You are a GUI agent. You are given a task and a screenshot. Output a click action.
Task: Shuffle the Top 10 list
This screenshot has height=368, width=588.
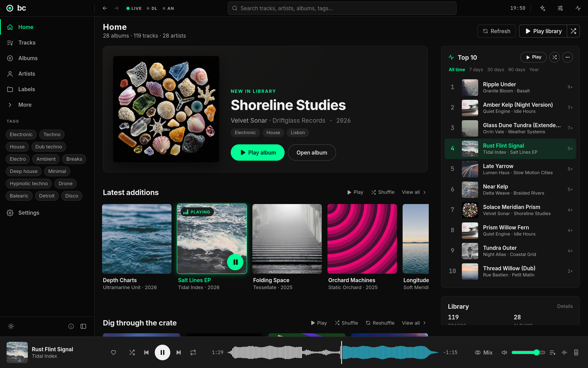click(x=554, y=57)
